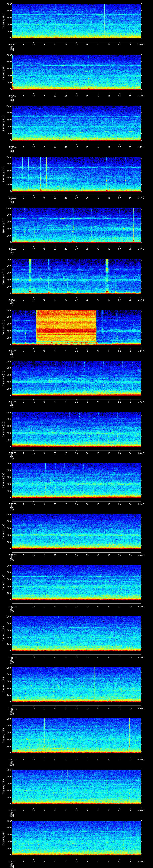The width and height of the screenshot is (153, 868).
Task: Click the spectrogram panel starting at 3:37:00
Action: pyautogui.click(x=77, y=429)
